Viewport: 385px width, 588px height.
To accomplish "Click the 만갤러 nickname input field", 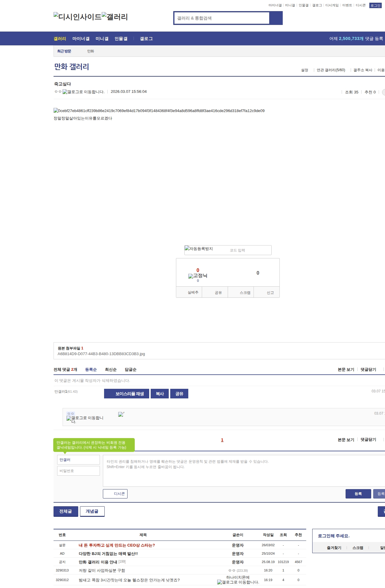I will [79, 460].
